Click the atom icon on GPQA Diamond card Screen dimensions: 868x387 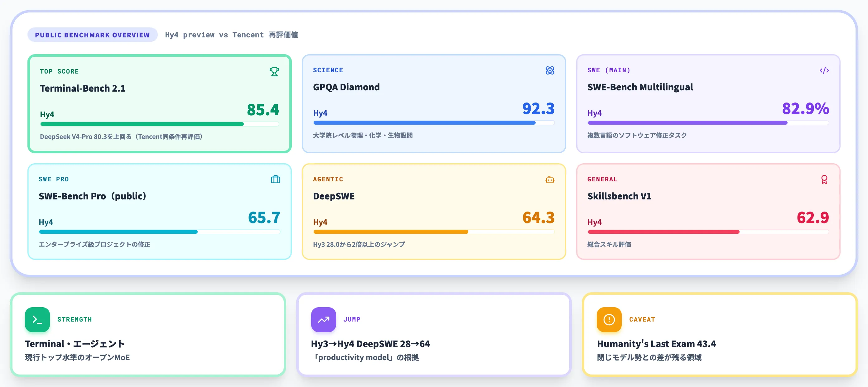pos(550,70)
